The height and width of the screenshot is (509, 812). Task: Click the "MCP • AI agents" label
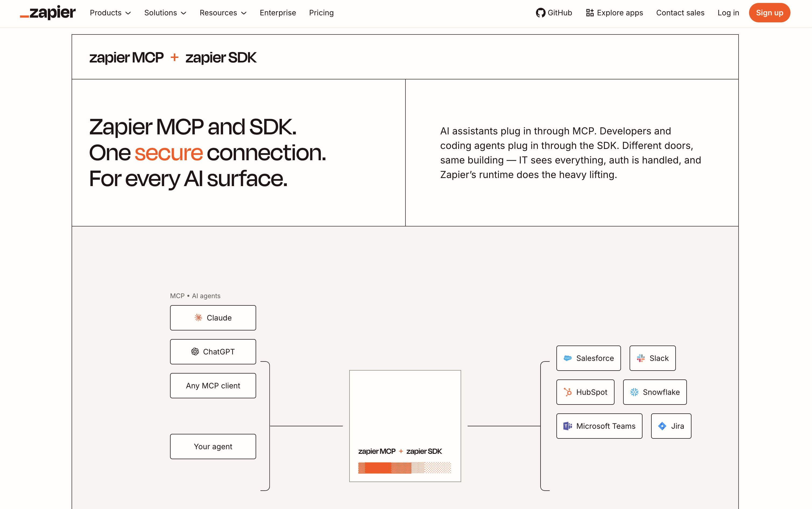pyautogui.click(x=195, y=296)
